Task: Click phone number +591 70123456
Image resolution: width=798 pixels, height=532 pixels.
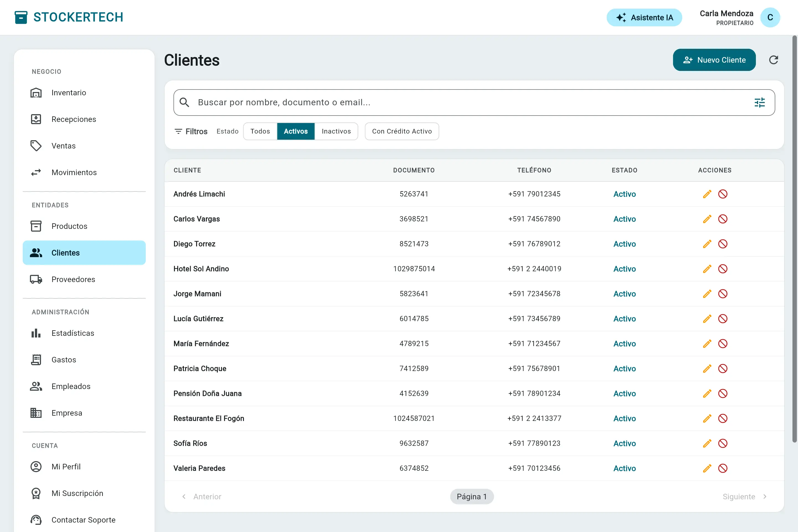Action: (x=534, y=468)
